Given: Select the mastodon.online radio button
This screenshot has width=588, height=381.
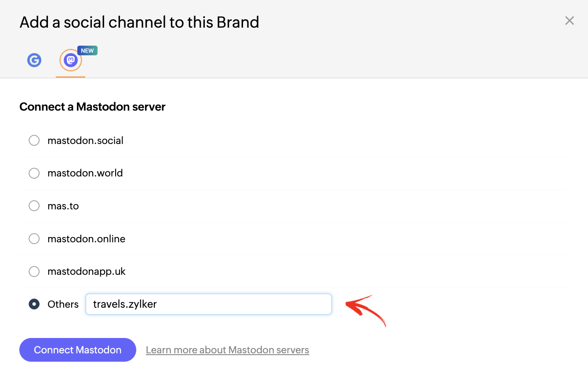Looking at the screenshot, I should click(x=34, y=239).
